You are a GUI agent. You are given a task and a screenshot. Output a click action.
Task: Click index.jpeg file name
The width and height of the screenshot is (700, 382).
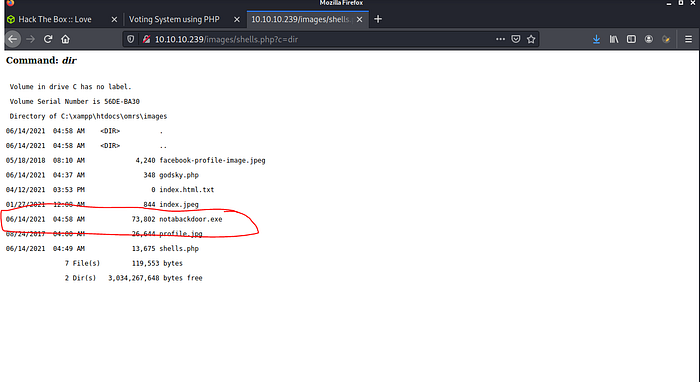coord(179,204)
